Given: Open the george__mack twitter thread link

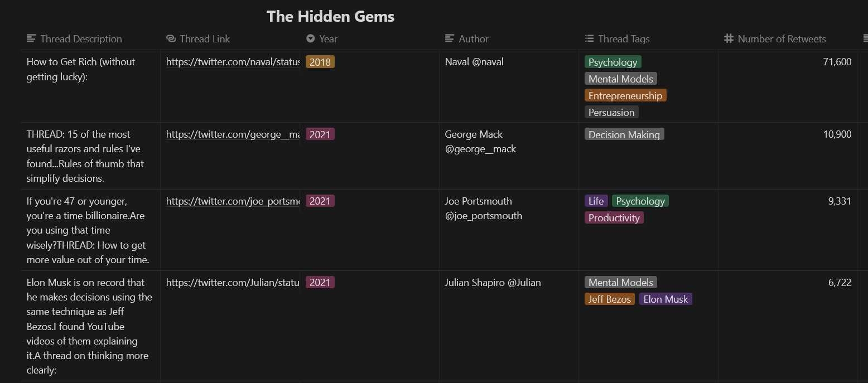Looking at the screenshot, I should click(x=233, y=134).
